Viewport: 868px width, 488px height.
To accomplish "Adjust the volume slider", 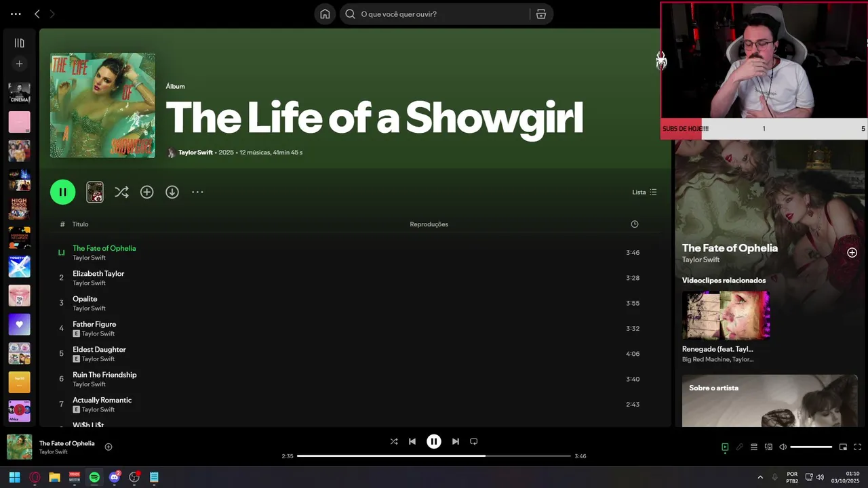I will pos(811,447).
